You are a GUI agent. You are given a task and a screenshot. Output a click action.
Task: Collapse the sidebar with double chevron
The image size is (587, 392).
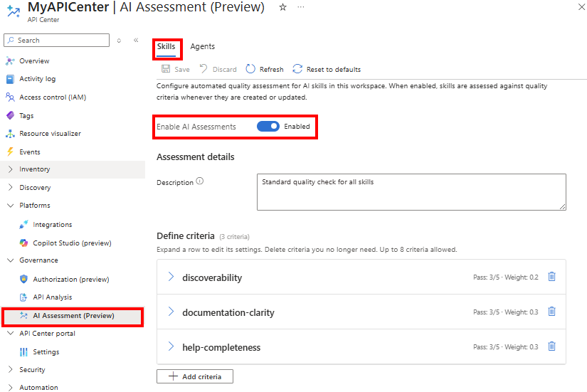pyautogui.click(x=136, y=40)
